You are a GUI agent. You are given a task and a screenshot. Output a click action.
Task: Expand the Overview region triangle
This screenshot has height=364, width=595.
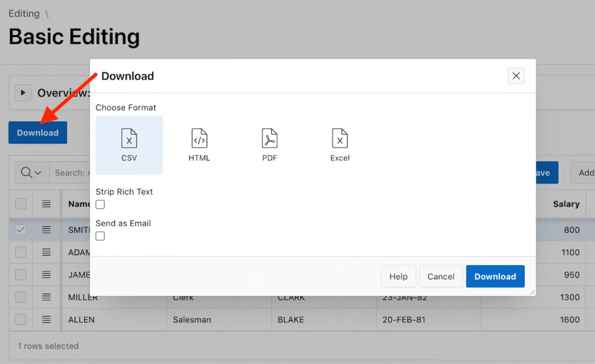point(23,92)
